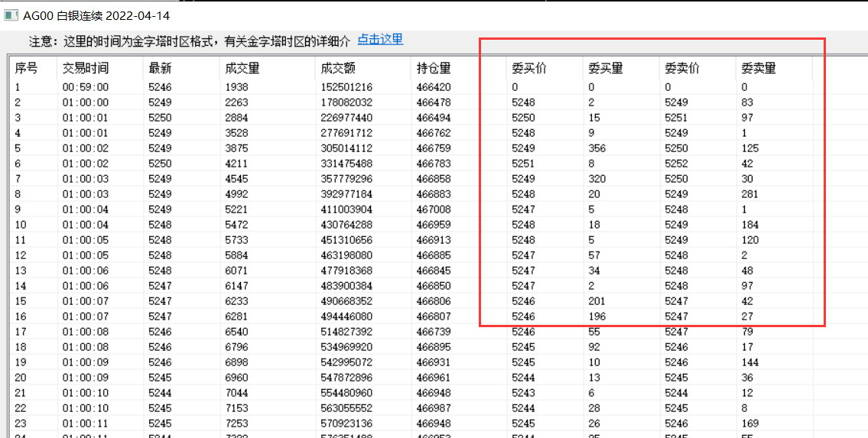
Task: Click bid volume 57
Action: click(594, 255)
